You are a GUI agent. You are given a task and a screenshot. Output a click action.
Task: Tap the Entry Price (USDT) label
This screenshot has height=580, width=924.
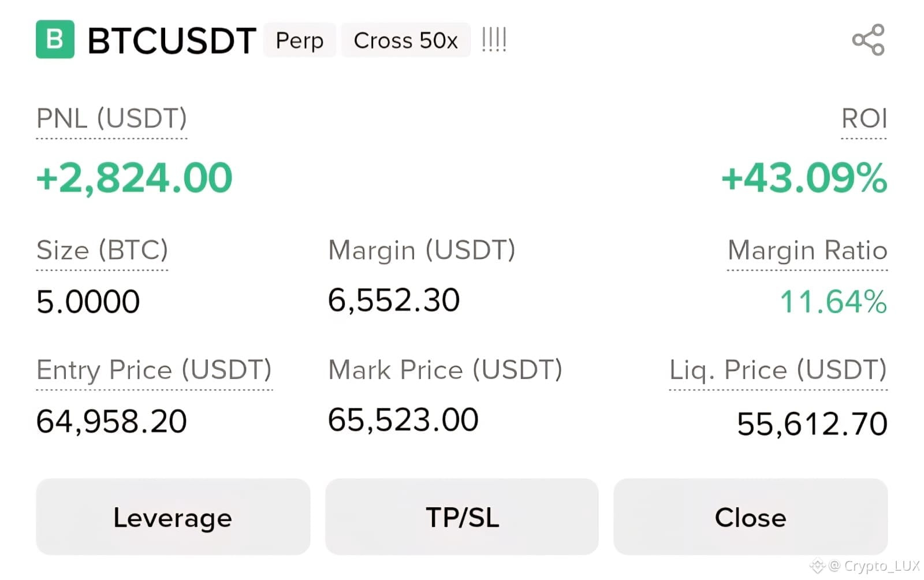point(154,370)
